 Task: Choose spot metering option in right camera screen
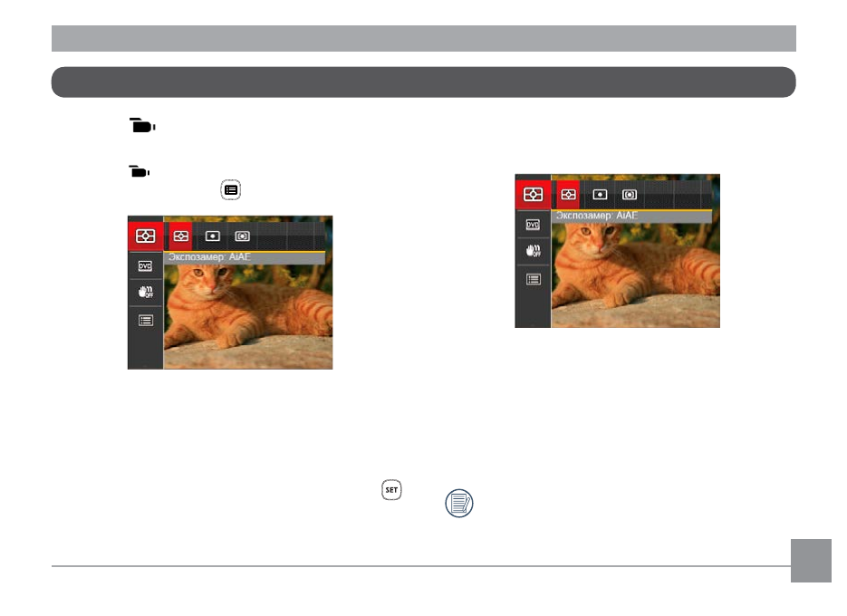coord(600,195)
